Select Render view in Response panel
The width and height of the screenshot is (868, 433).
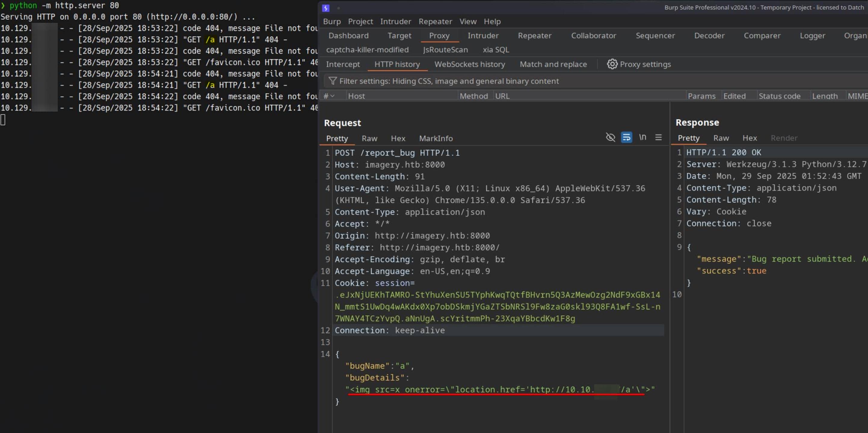click(x=784, y=138)
